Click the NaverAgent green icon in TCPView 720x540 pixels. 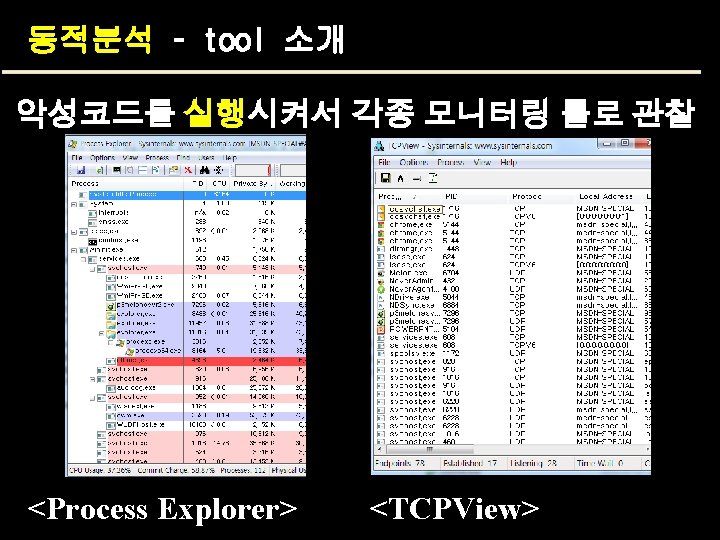(x=381, y=289)
